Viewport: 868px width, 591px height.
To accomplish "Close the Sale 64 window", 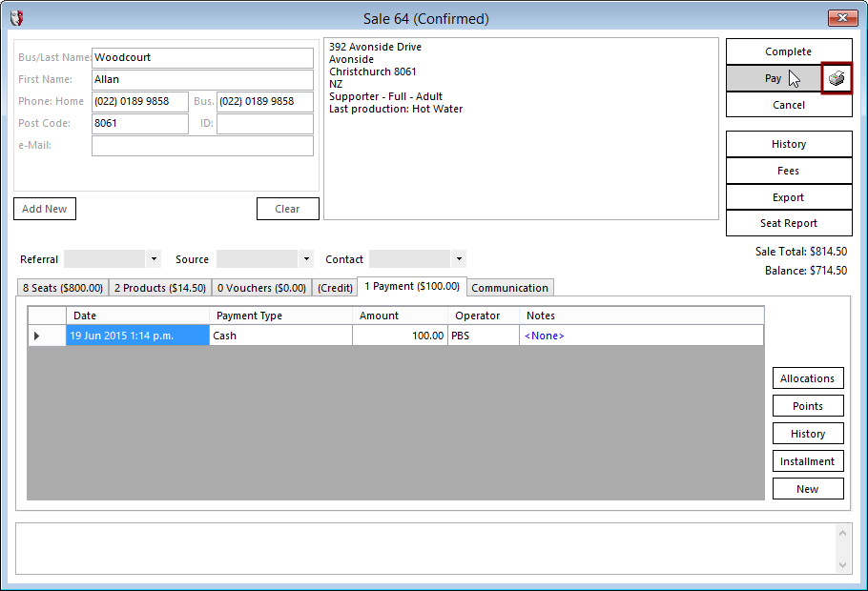I will (842, 18).
